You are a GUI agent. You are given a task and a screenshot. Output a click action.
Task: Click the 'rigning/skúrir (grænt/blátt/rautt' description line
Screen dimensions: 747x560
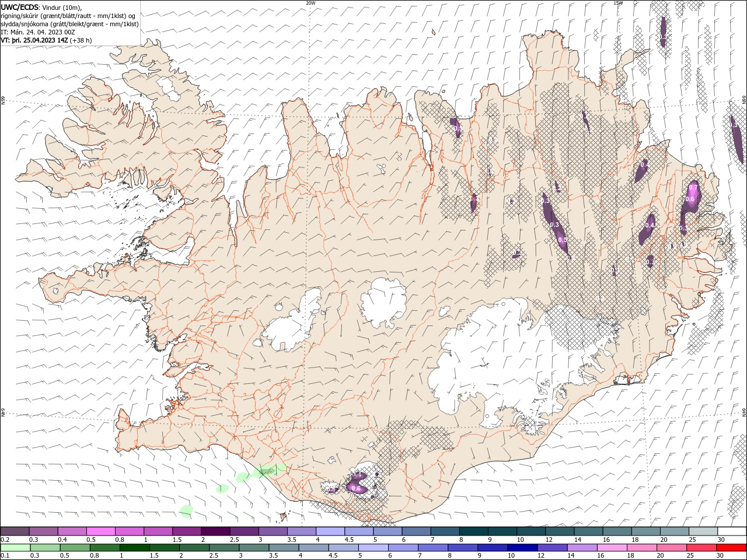click(x=68, y=16)
